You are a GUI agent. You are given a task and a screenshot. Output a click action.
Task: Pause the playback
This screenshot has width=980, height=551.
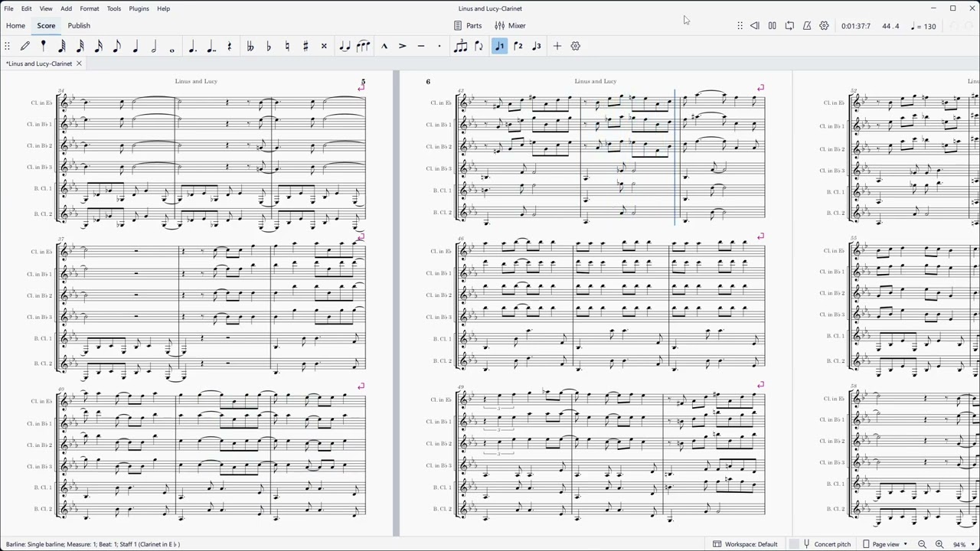[772, 25]
